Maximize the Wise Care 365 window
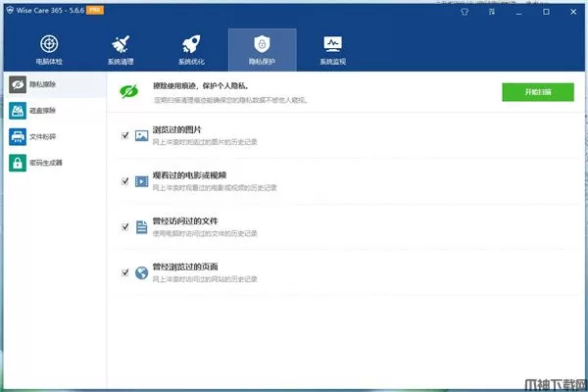588x392 pixels. click(546, 12)
